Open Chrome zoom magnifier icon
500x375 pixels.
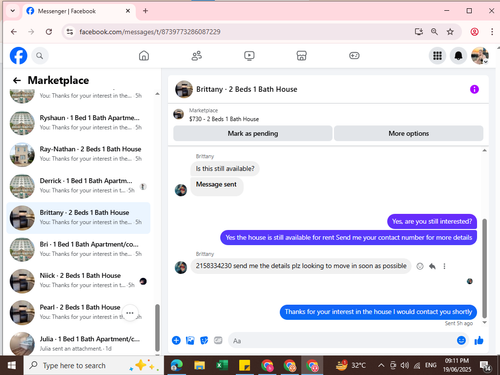(434, 32)
